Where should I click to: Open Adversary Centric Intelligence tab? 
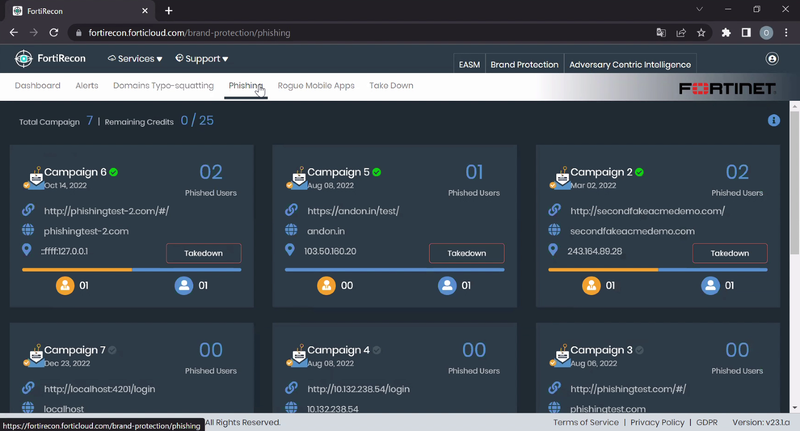[x=630, y=64]
